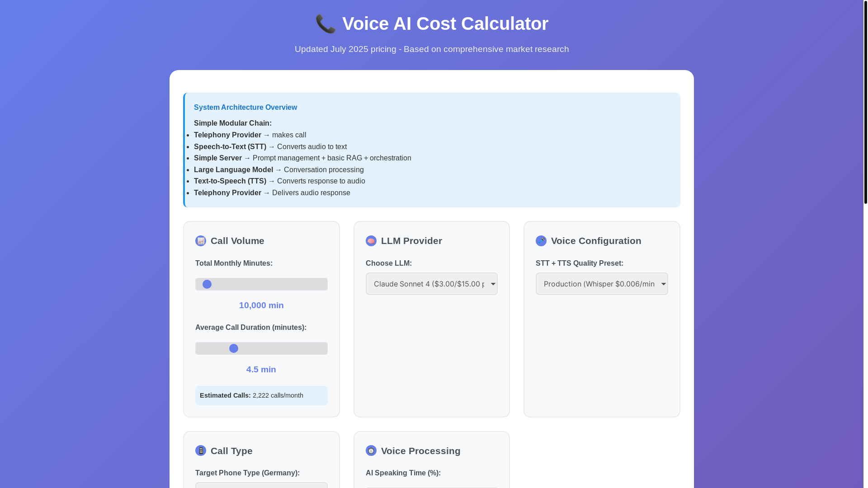Screen dimensions: 868x488
Task: Click "Text-to-Speech (TTS)" list item
Action: (x=279, y=181)
